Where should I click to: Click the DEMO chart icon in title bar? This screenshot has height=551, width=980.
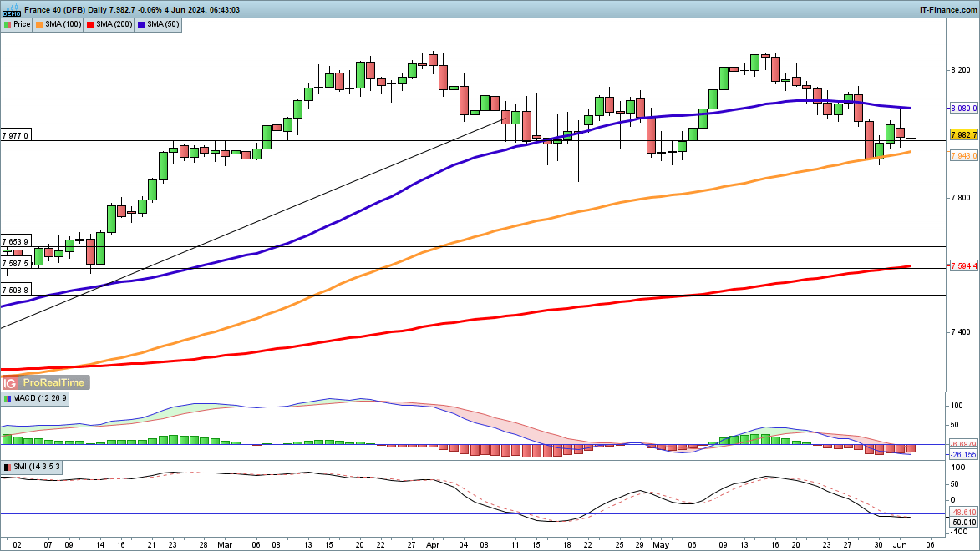click(12, 9)
